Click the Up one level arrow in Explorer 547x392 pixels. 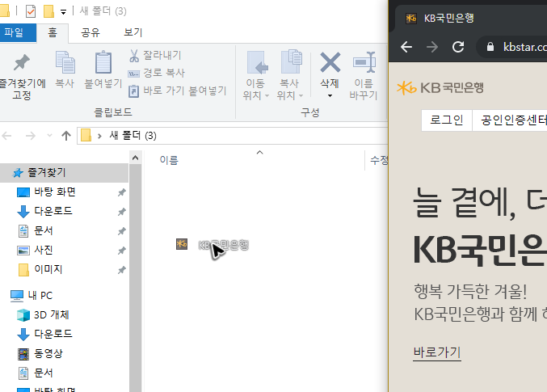tap(66, 136)
